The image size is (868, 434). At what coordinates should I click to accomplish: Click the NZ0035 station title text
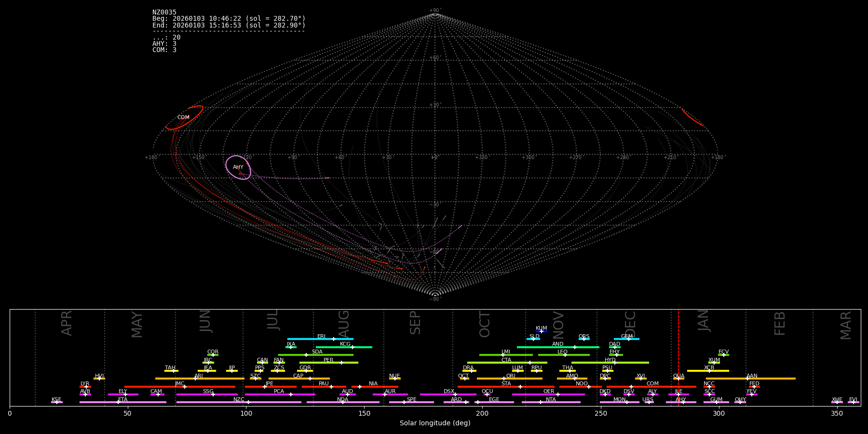click(x=164, y=13)
